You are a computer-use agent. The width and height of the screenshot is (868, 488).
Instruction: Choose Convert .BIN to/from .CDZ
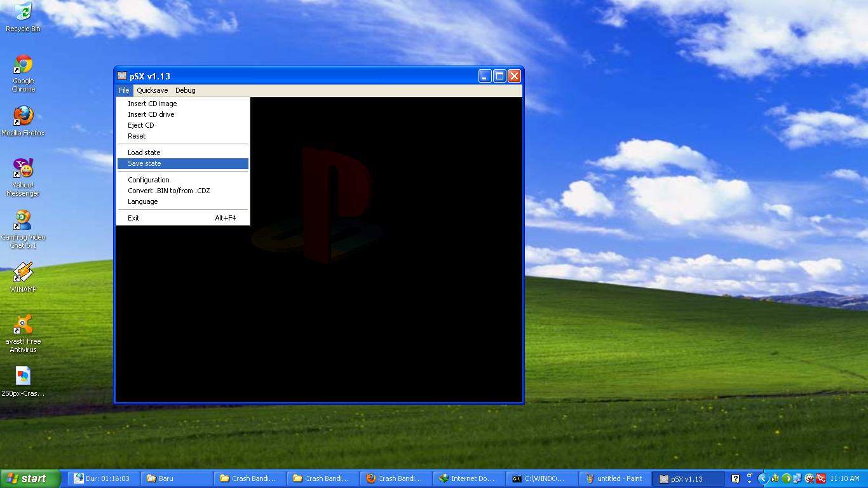click(183, 191)
